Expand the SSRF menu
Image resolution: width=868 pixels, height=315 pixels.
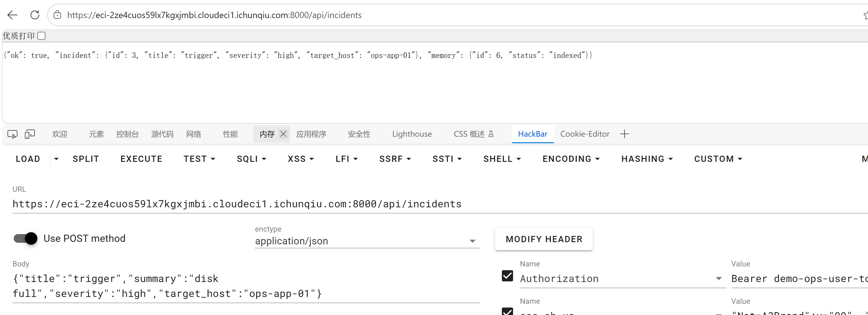(x=395, y=159)
